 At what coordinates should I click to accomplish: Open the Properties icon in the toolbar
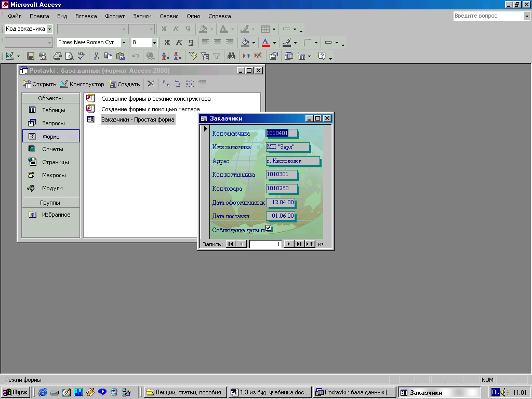tap(273, 56)
